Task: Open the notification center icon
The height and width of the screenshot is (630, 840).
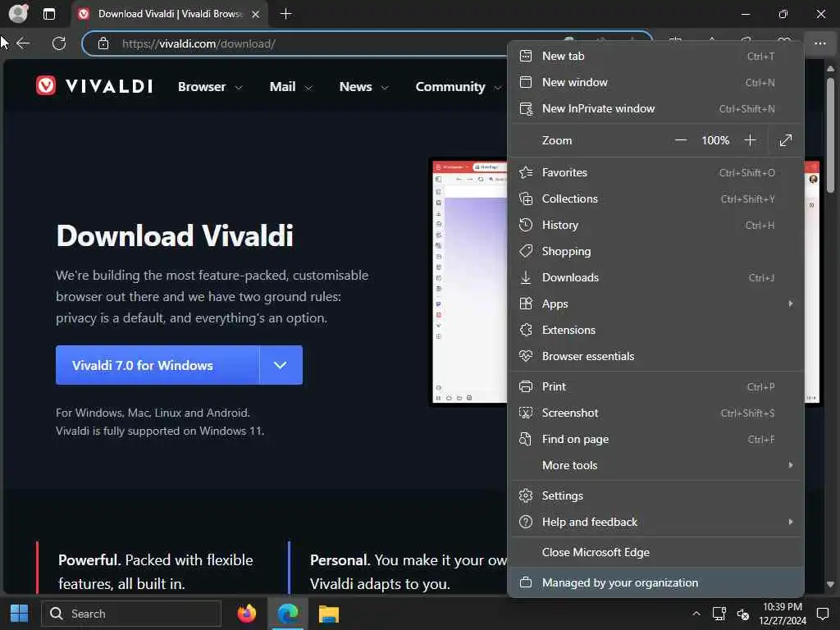Action: 822,614
